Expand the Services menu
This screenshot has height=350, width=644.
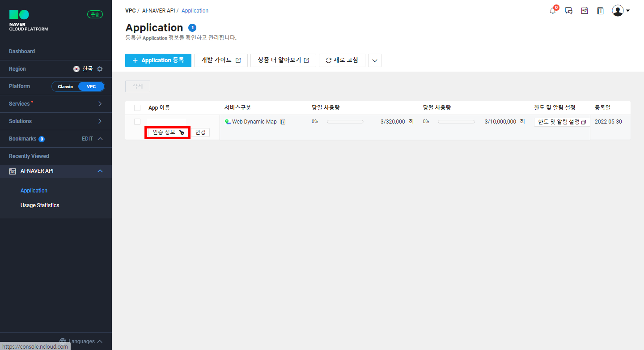click(55, 104)
